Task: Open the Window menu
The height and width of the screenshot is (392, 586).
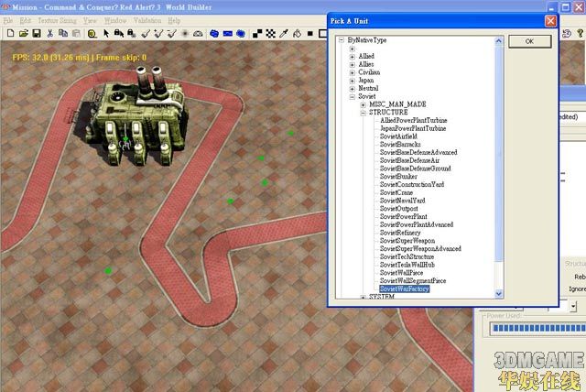Action: click(115, 20)
